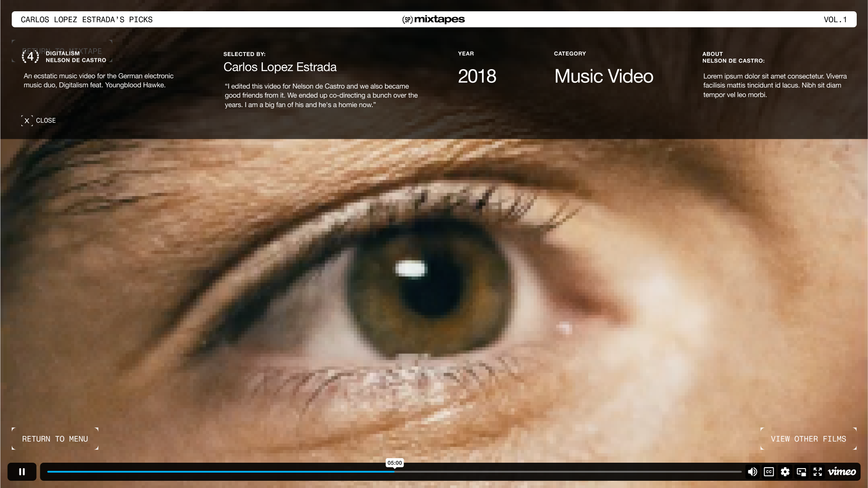Click the SP Mixtapes logo

coord(433,19)
